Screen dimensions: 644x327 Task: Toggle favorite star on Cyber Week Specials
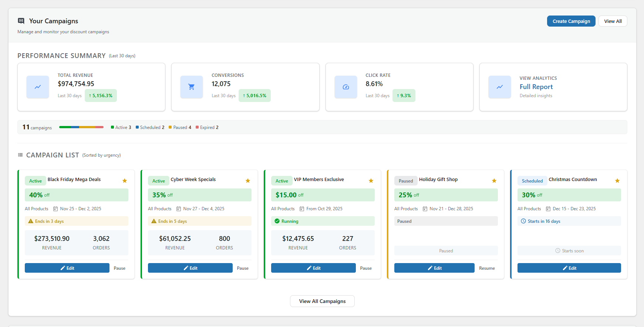pyautogui.click(x=248, y=181)
